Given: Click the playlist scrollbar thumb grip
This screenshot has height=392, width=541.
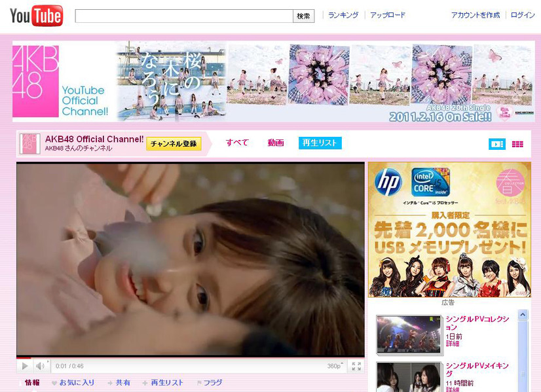Looking at the screenshot, I should pyautogui.click(x=523, y=374).
